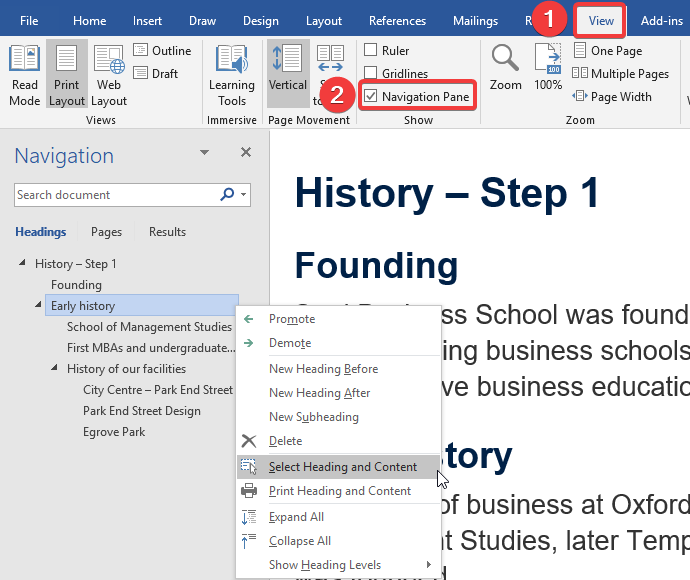This screenshot has height=580, width=690.
Task: Select Vertical page movement
Action: coord(288,74)
